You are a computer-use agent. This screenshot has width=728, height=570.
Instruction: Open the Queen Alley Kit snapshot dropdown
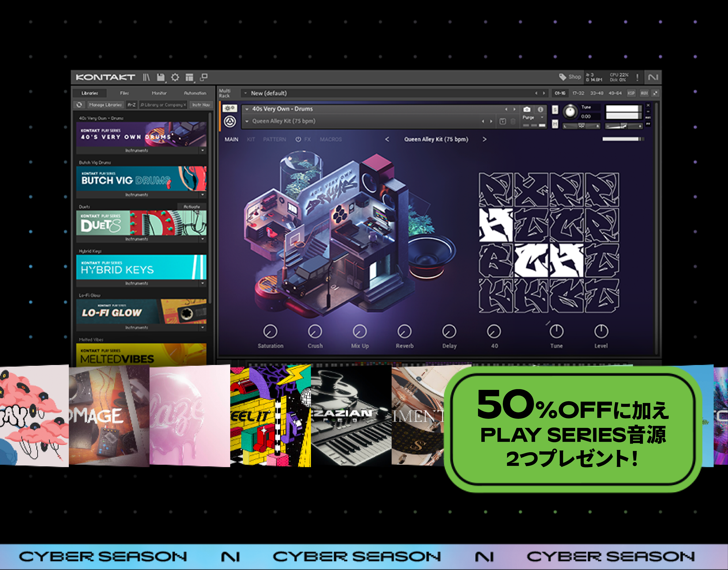(247, 121)
